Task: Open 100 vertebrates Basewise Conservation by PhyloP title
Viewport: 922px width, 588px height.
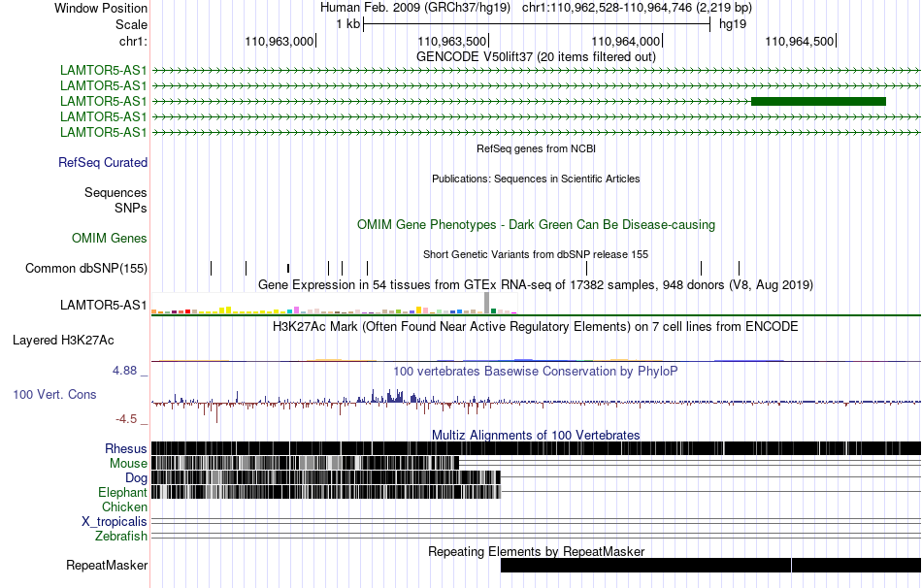Action: point(536,371)
